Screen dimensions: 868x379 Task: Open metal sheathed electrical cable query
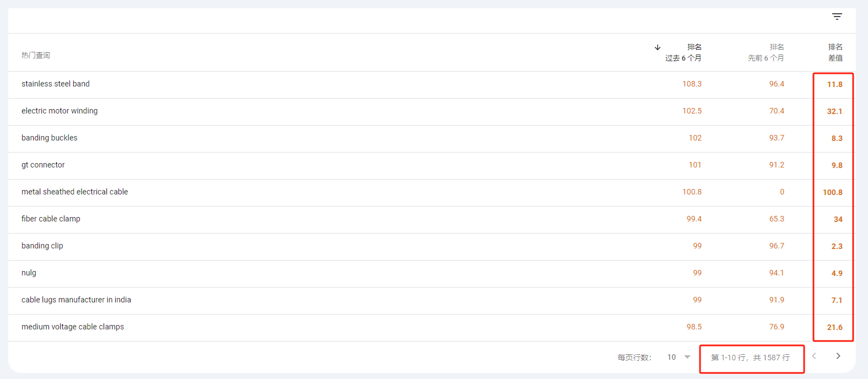coord(74,192)
